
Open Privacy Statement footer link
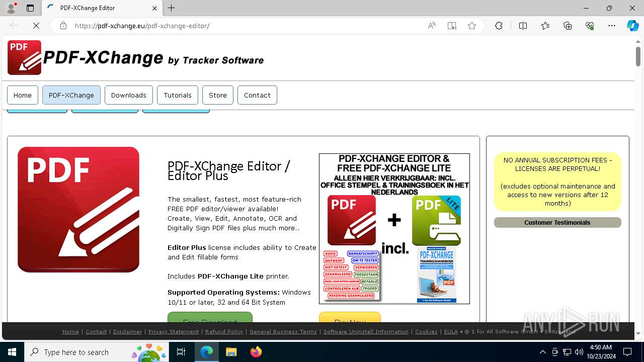[x=174, y=331]
